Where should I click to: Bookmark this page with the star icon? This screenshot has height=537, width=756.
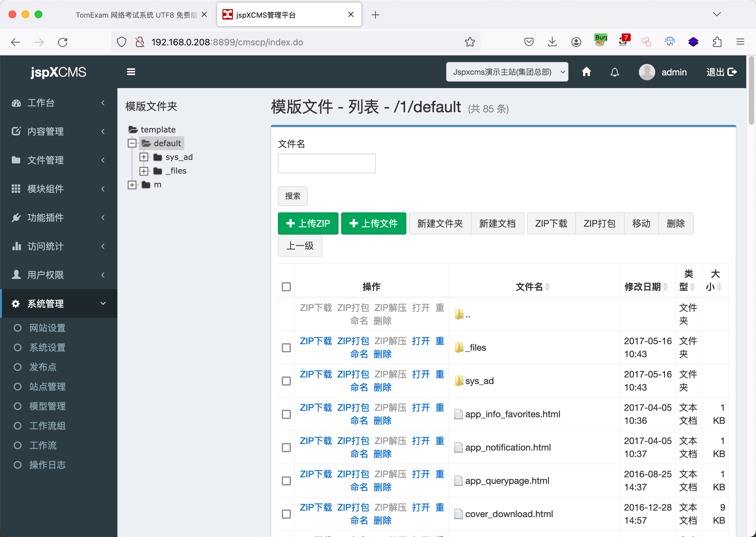[x=469, y=42]
